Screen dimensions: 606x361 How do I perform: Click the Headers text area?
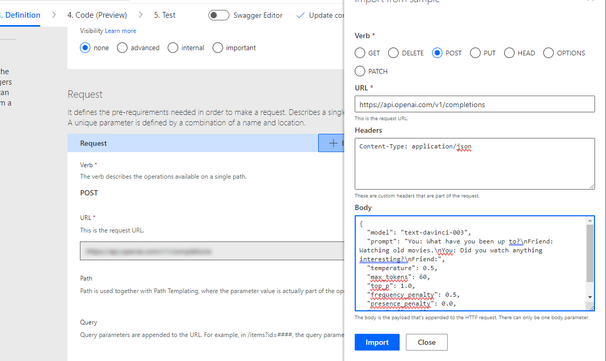point(475,164)
